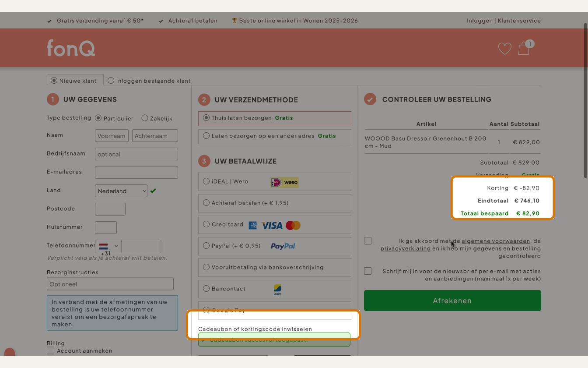Open the algemene voorwaarden link

(496, 241)
